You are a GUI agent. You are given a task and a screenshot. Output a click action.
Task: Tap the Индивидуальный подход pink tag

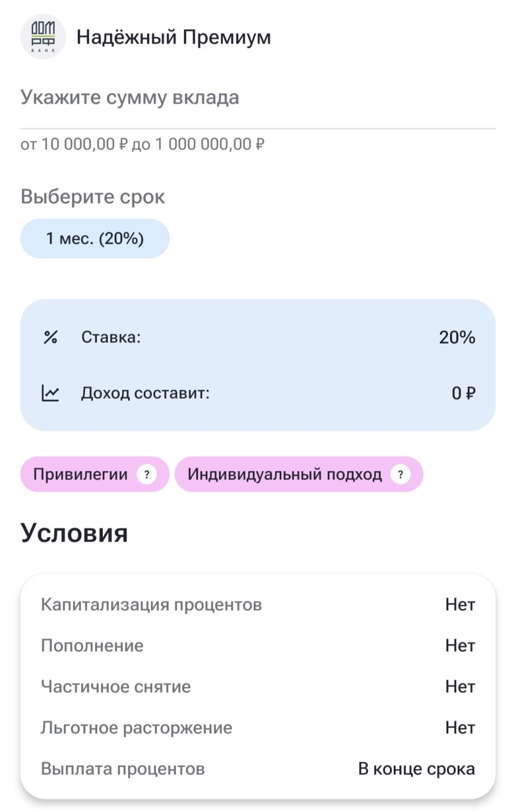point(285,475)
